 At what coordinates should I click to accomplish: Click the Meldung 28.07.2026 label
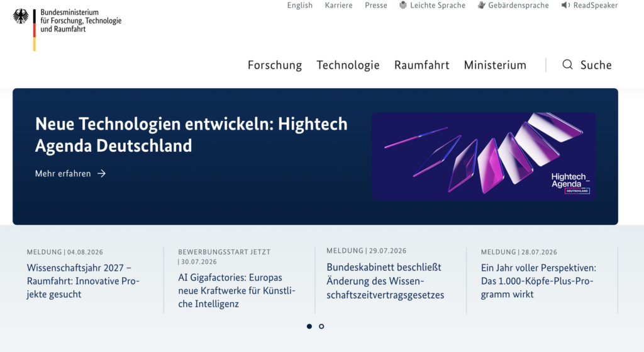[519, 252]
